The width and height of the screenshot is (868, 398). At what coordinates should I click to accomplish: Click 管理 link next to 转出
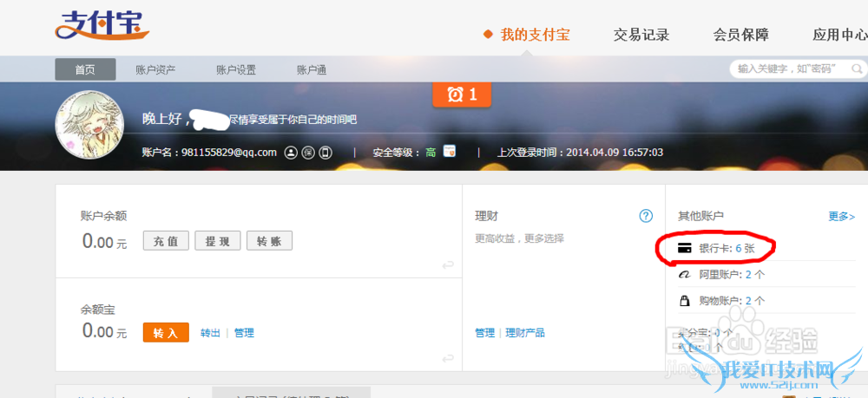(x=244, y=333)
